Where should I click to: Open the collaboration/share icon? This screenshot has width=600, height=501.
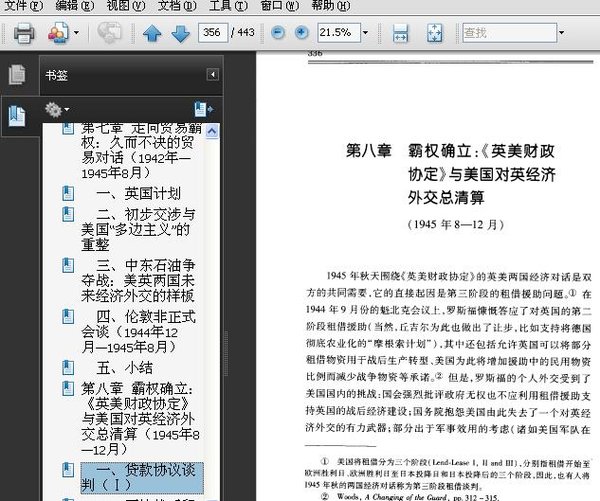58,33
